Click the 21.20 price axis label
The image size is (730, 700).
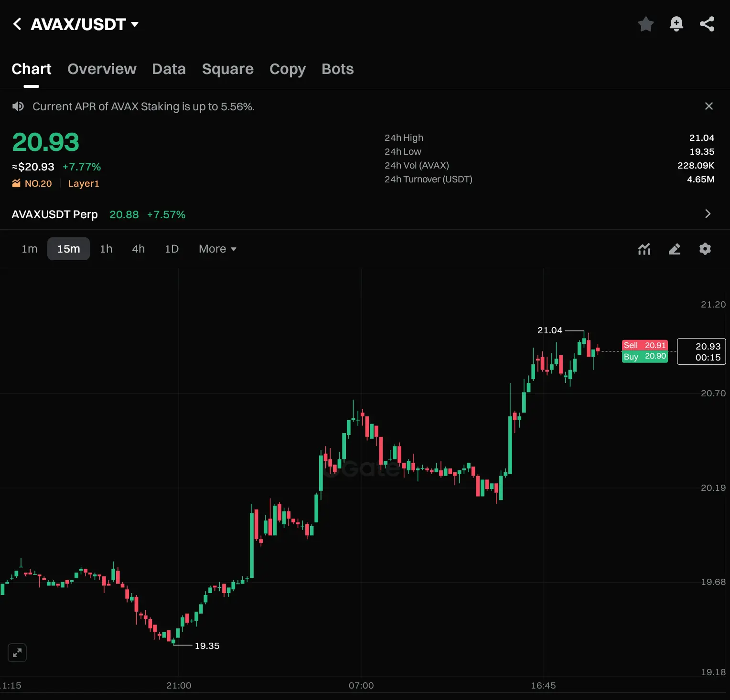pyautogui.click(x=713, y=304)
